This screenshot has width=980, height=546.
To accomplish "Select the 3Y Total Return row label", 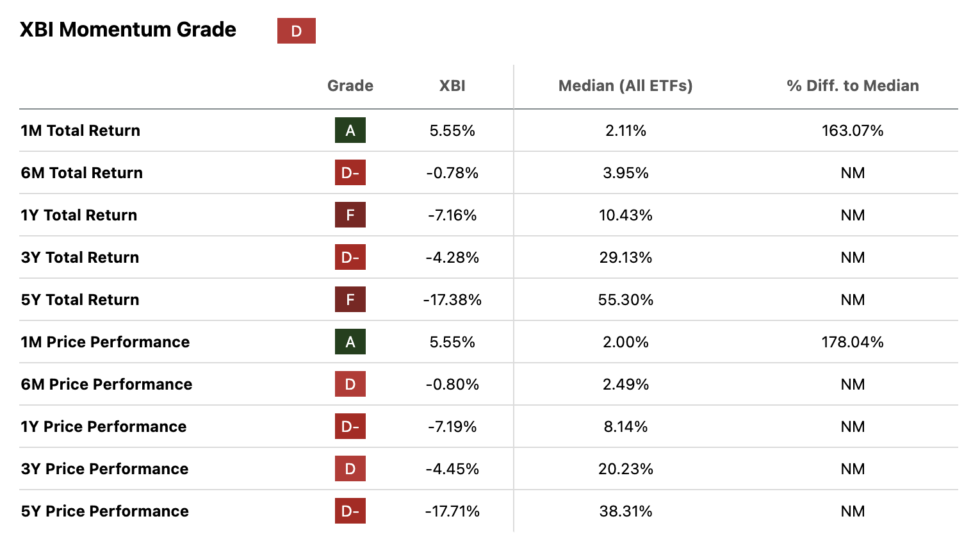I will click(79, 258).
